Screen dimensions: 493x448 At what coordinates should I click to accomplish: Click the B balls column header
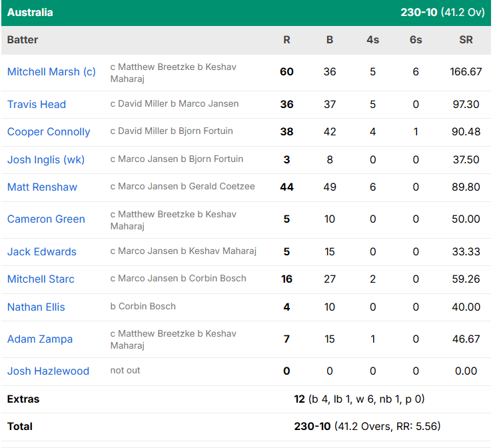point(330,40)
